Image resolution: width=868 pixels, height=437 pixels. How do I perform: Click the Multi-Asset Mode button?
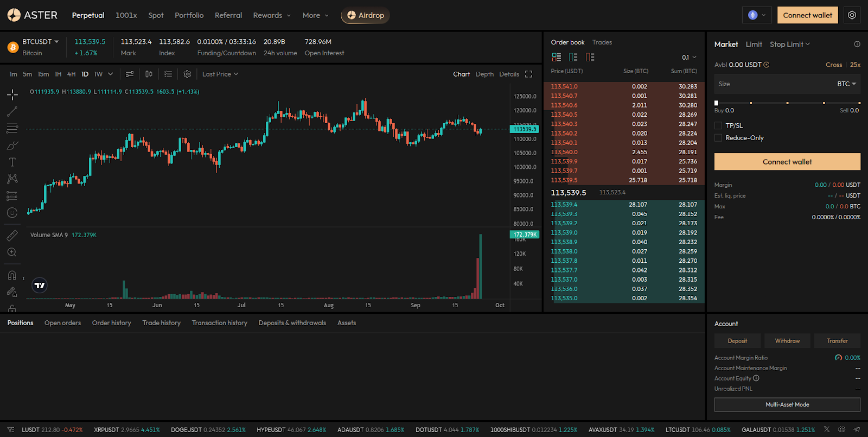click(x=787, y=404)
